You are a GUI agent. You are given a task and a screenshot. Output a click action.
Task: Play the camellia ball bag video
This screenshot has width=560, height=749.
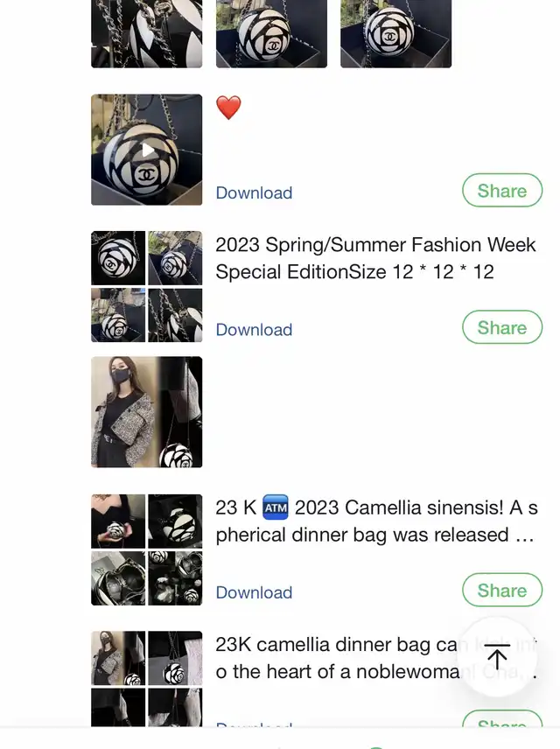(147, 150)
